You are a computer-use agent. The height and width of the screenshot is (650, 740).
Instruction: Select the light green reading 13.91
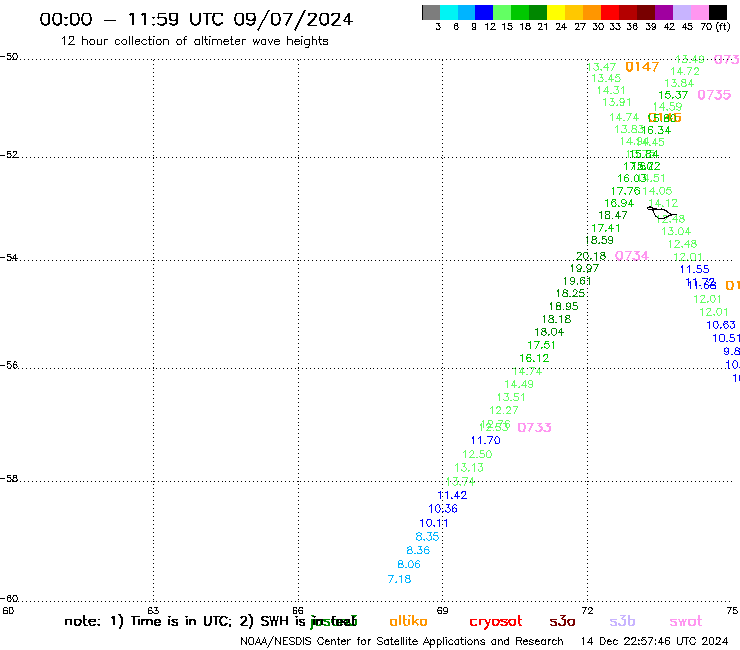(617, 102)
